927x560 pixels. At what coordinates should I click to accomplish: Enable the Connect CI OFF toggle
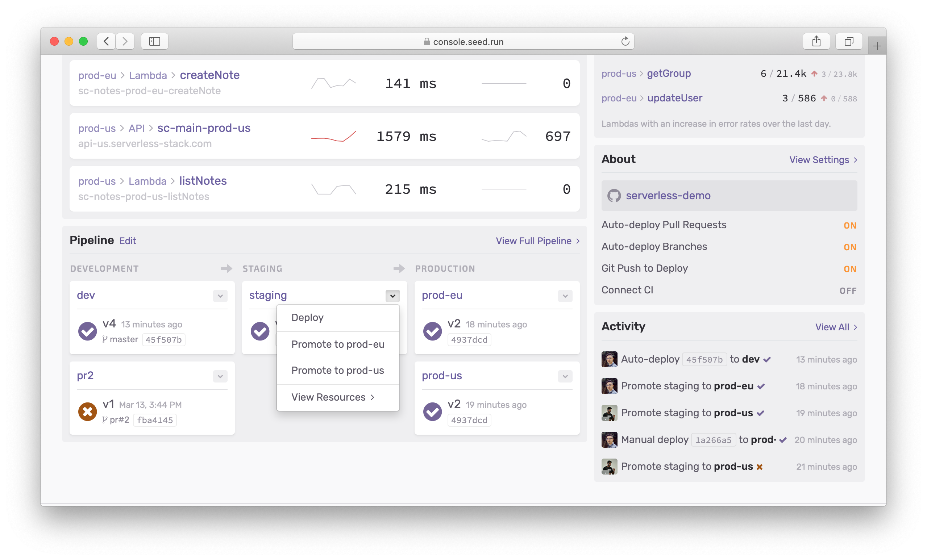click(x=848, y=291)
